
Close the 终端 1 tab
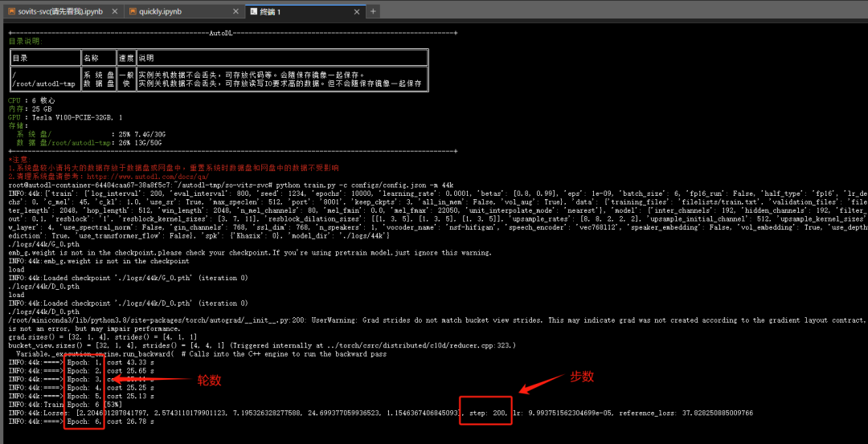tap(358, 11)
